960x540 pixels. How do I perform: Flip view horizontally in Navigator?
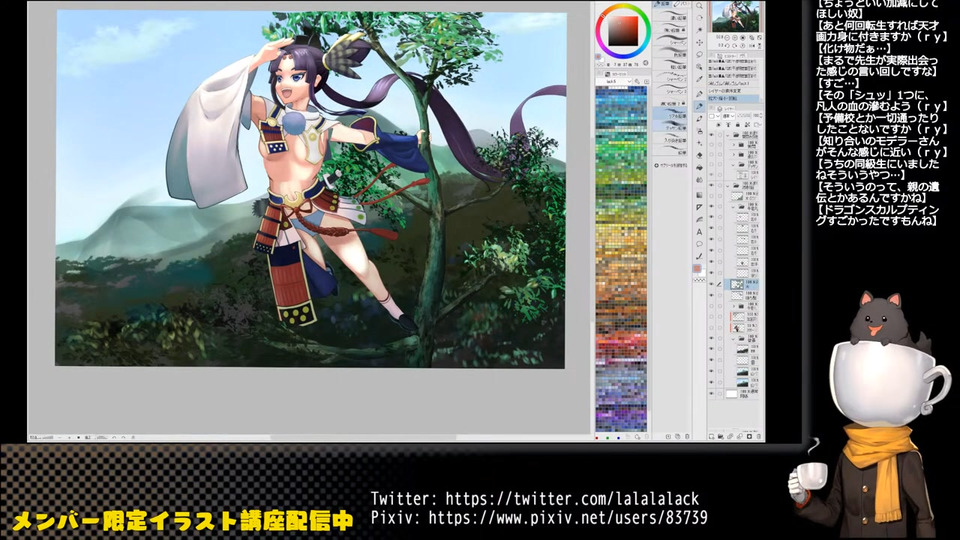751,45
